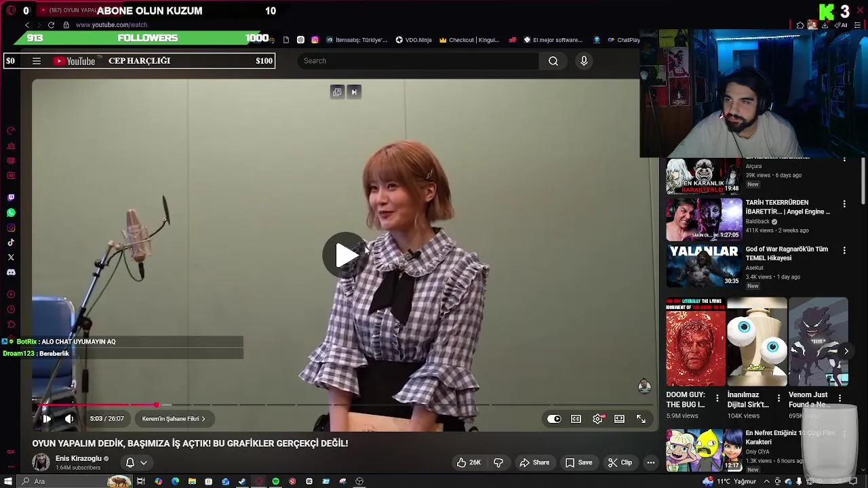The height and width of the screenshot is (488, 868).
Task: Open WhatsApp in Opera sidebar
Action: (x=11, y=213)
